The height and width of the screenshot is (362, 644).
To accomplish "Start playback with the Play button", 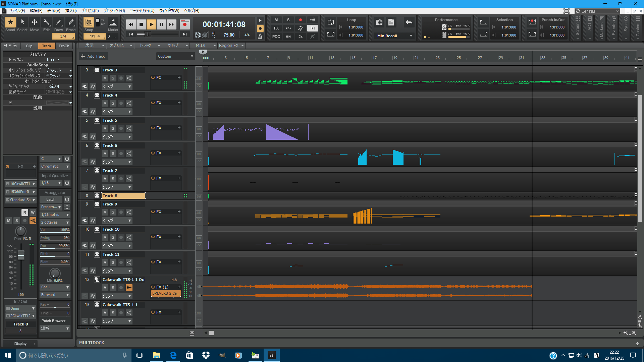I will [151, 24].
